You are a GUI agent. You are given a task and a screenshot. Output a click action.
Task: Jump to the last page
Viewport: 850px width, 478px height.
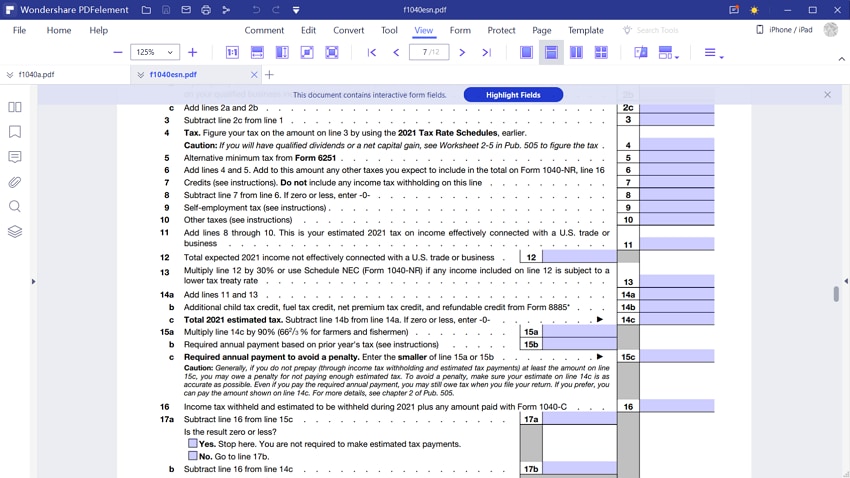(487, 53)
